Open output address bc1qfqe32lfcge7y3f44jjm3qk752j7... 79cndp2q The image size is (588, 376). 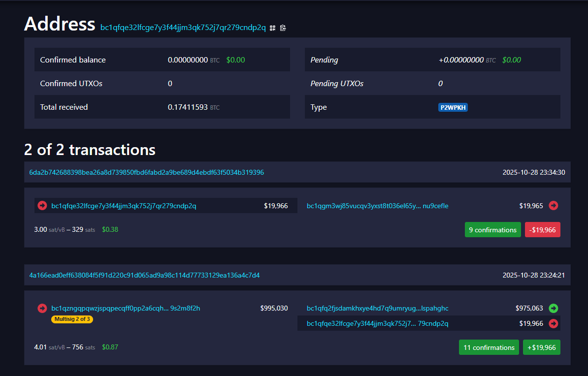click(378, 323)
